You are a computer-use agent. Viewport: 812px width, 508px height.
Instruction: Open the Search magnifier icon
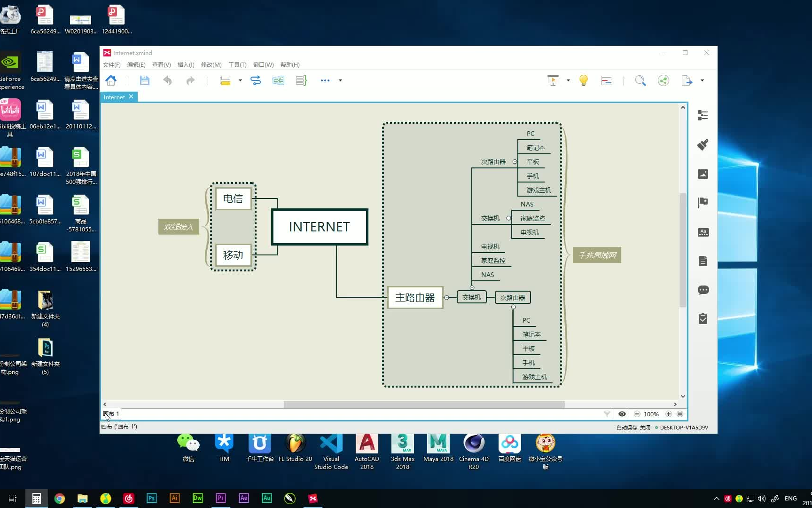(x=640, y=80)
